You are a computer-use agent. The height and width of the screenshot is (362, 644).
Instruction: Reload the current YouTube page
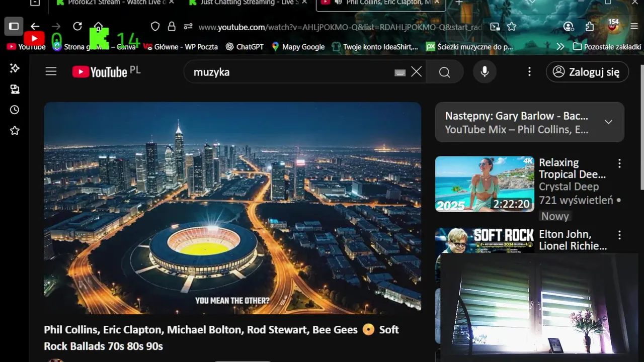(x=77, y=26)
